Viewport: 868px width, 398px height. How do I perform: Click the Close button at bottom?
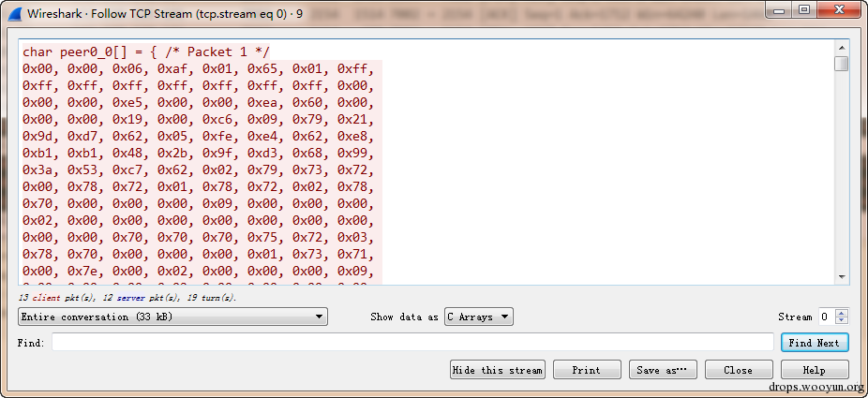pyautogui.click(x=739, y=370)
